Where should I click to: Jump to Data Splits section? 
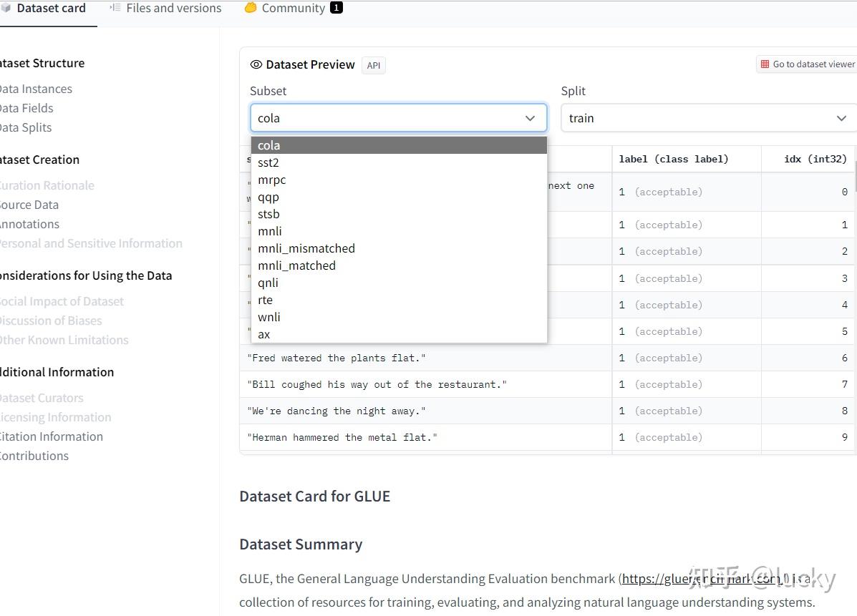click(x=26, y=128)
